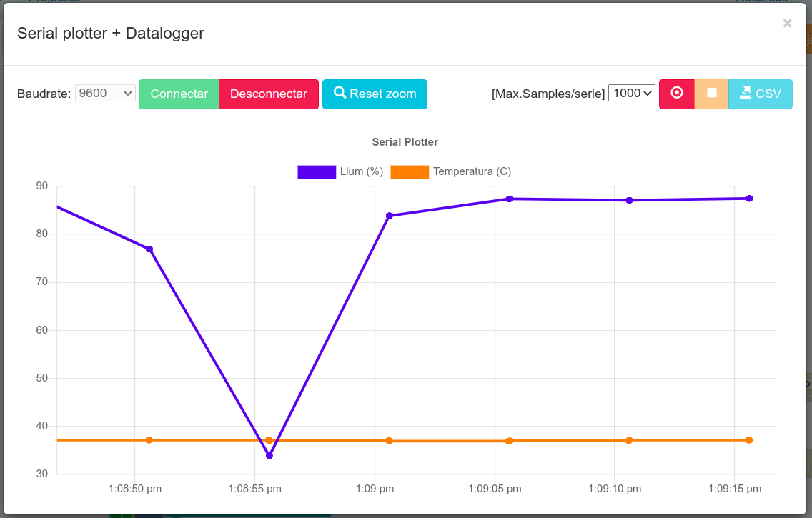
Task: Select the Llum data point near 77
Action: pos(149,249)
